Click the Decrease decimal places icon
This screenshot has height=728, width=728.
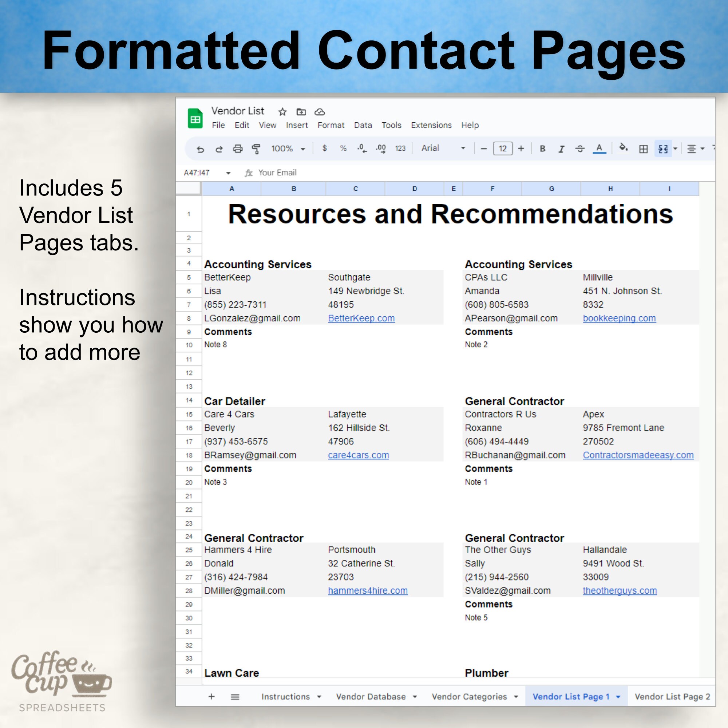click(361, 149)
